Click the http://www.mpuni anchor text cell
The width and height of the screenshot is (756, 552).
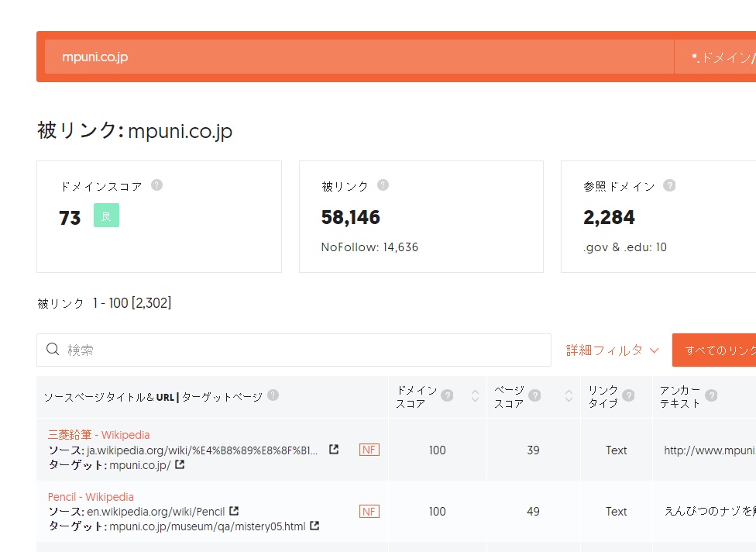(710, 450)
